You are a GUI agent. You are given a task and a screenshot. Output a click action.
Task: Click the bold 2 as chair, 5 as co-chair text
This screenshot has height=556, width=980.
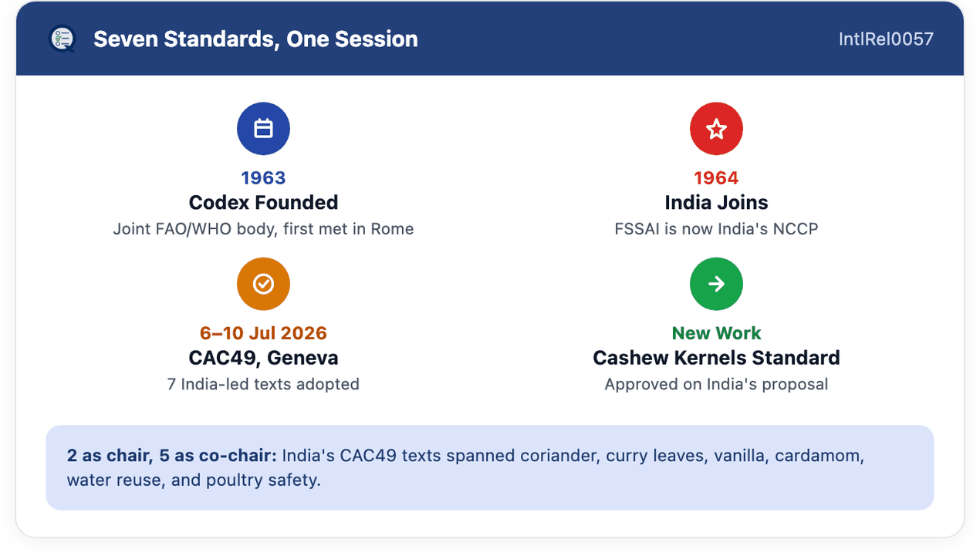[171, 456]
